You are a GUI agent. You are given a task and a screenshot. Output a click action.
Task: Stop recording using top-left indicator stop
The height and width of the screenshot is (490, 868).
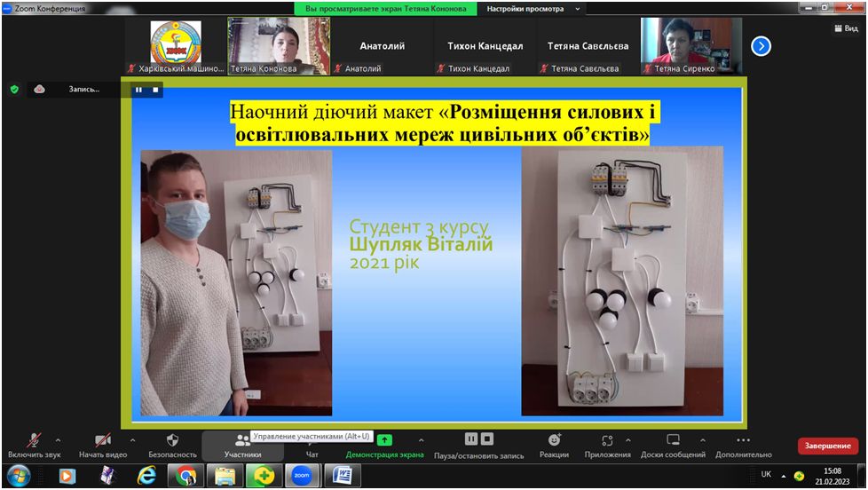[x=155, y=89]
